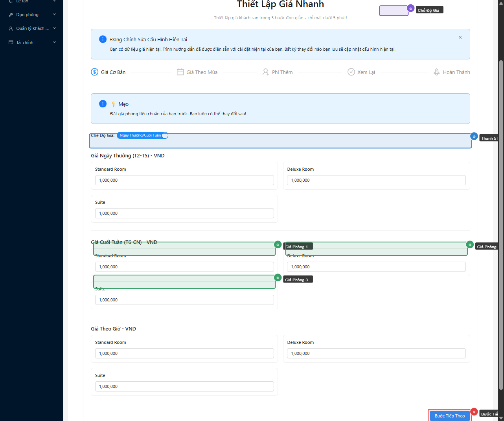Open the Xem Lại step label
Image resolution: width=504 pixels, height=421 pixels.
point(366,72)
